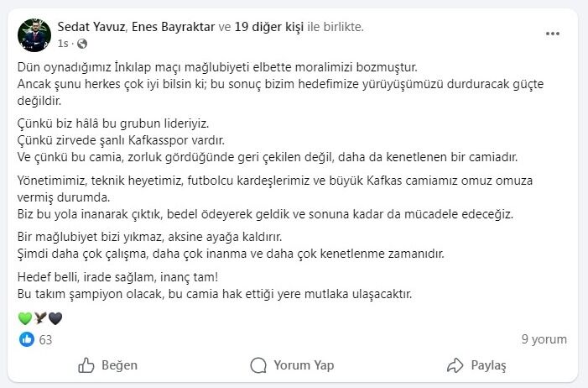Image resolution: width=588 pixels, height=388 pixels.
Task: Click the green heart emoji
Action: tap(25, 317)
